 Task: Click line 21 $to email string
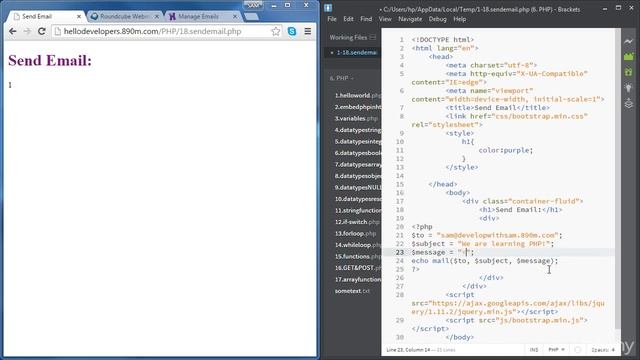498,236
